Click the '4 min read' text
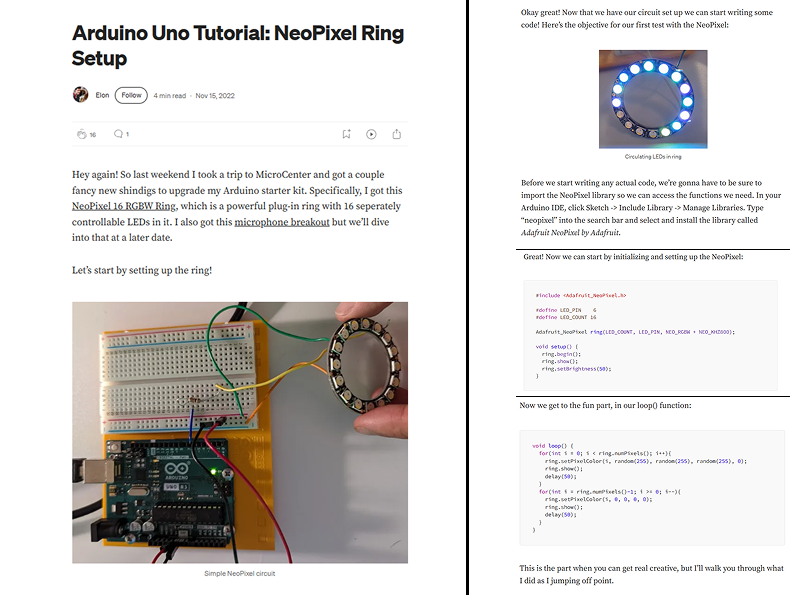Image resolution: width=790 pixels, height=596 pixels. click(x=170, y=96)
